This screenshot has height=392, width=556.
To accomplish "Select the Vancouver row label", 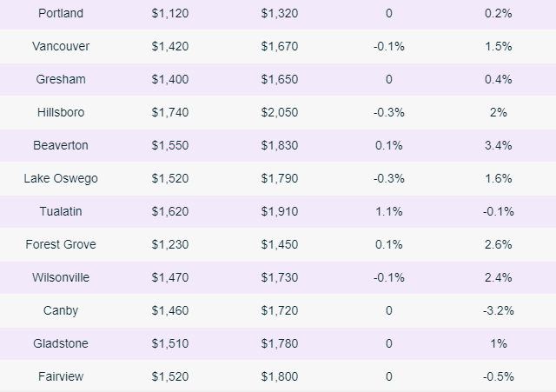I will pos(61,46).
